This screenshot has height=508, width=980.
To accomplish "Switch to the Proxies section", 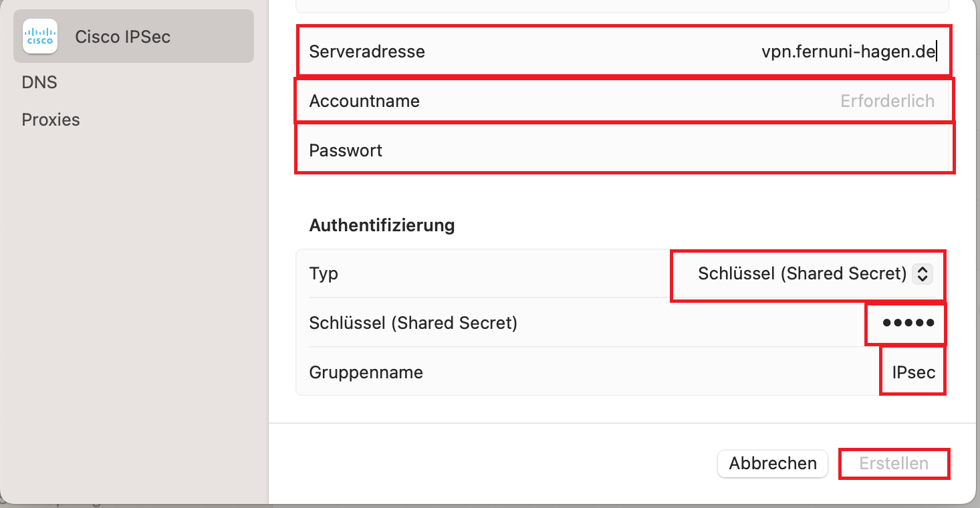I will click(51, 120).
